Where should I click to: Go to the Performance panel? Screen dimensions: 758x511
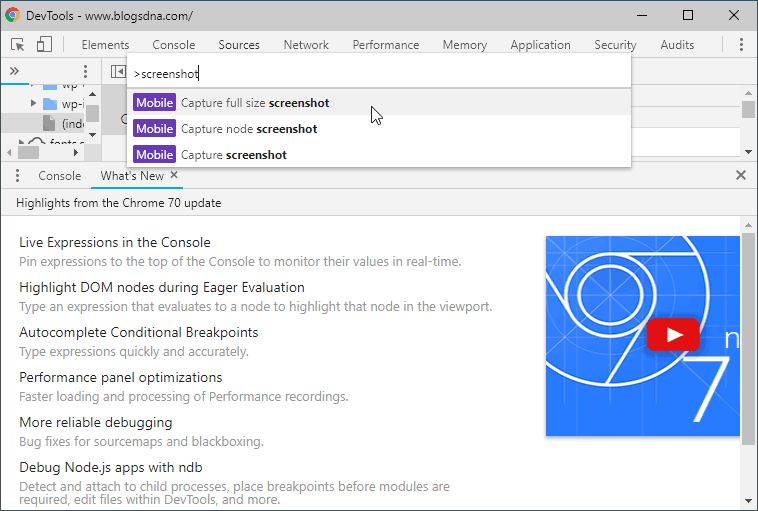click(386, 44)
